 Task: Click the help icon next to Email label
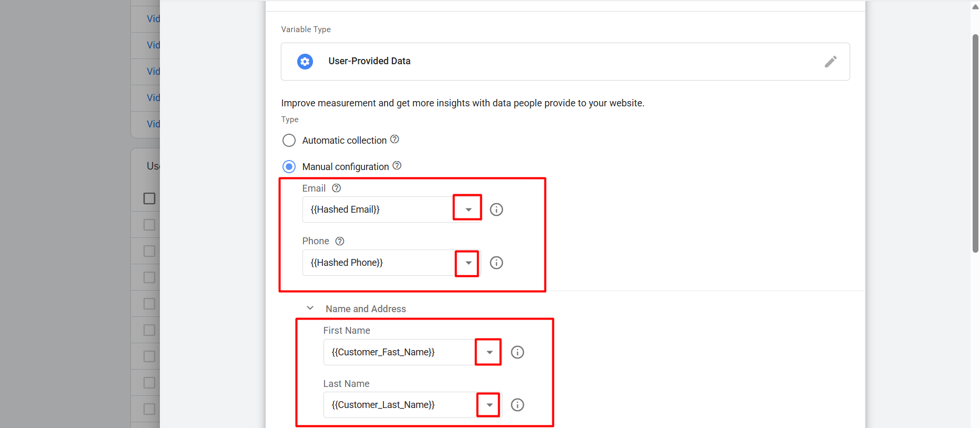(x=337, y=188)
